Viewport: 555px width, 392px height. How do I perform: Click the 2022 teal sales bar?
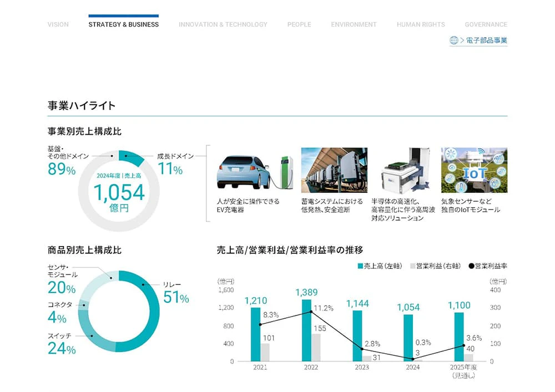coord(306,330)
